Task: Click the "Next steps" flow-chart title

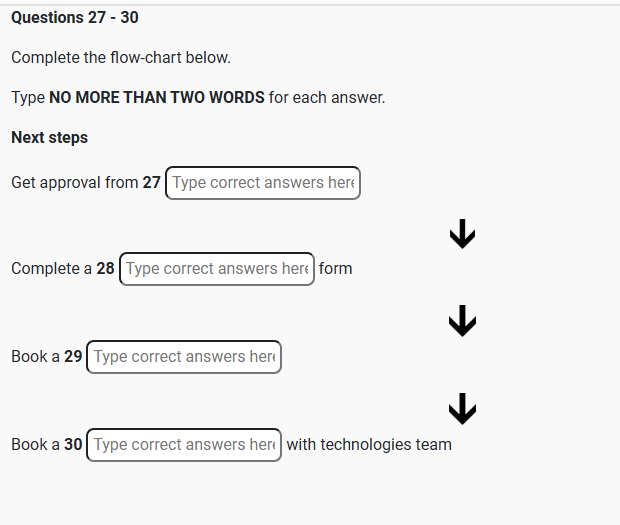Action: click(x=50, y=137)
